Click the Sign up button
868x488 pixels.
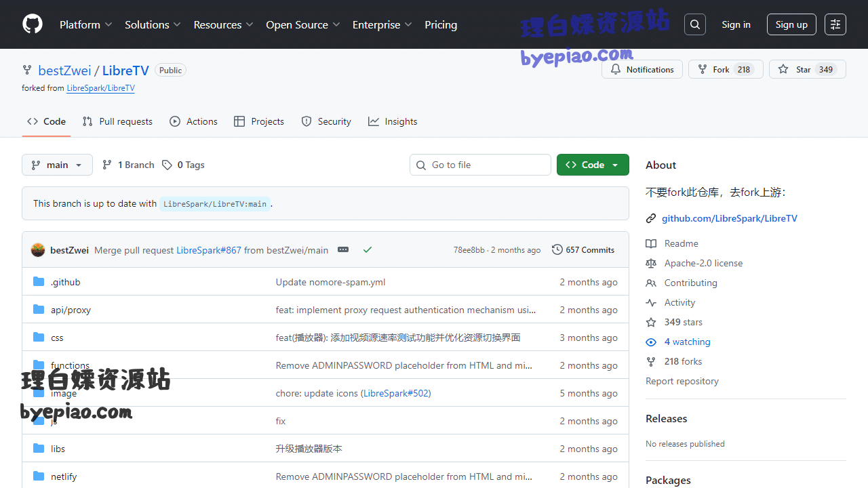pos(791,24)
